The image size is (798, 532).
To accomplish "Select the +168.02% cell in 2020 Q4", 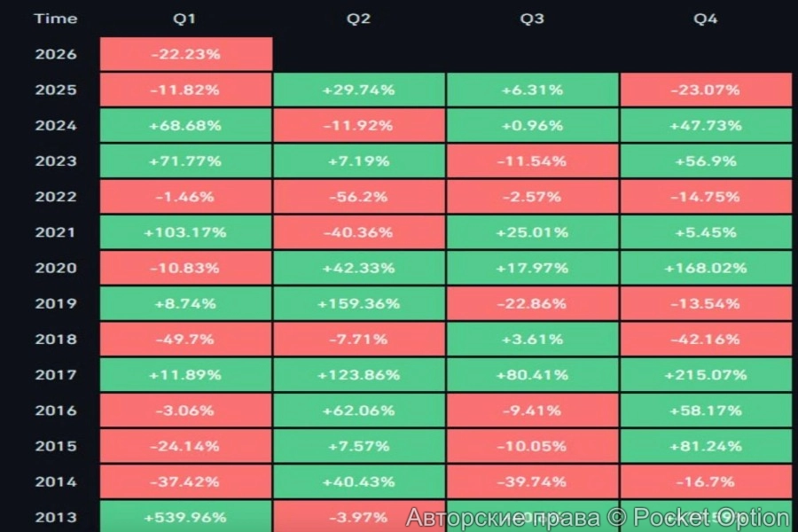I will (x=705, y=268).
